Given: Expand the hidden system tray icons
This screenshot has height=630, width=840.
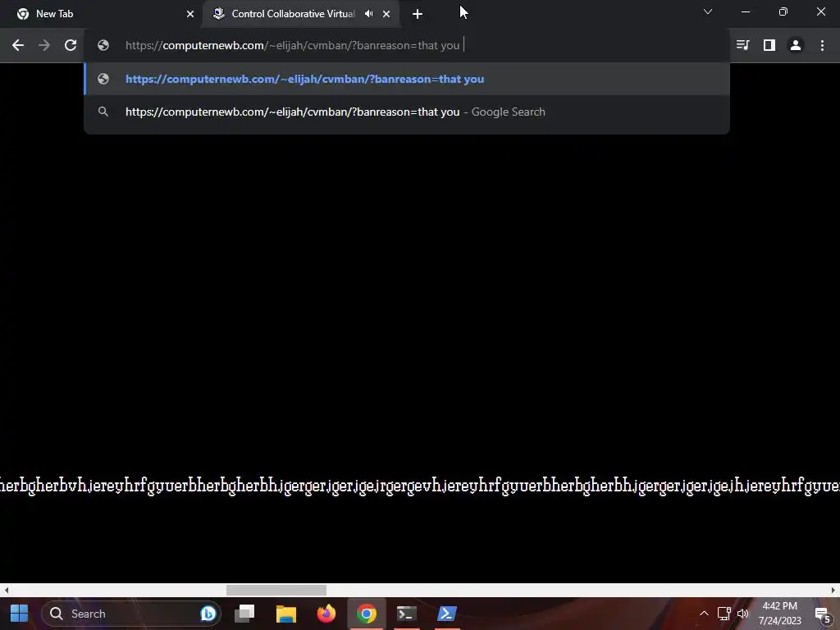Looking at the screenshot, I should (704, 614).
